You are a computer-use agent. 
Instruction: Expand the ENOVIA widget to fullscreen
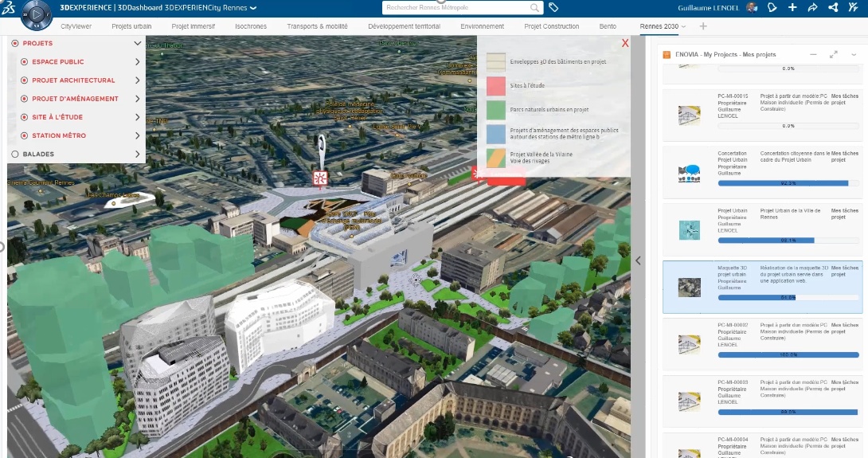[x=834, y=54]
